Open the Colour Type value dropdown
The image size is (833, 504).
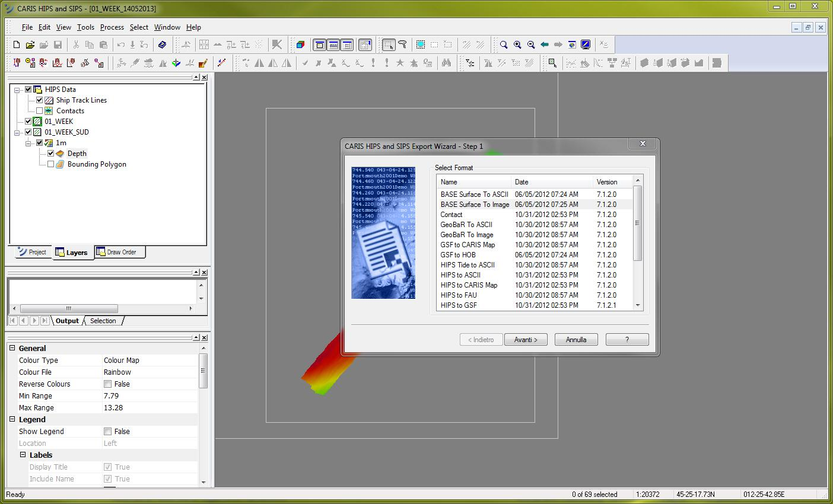coord(150,361)
